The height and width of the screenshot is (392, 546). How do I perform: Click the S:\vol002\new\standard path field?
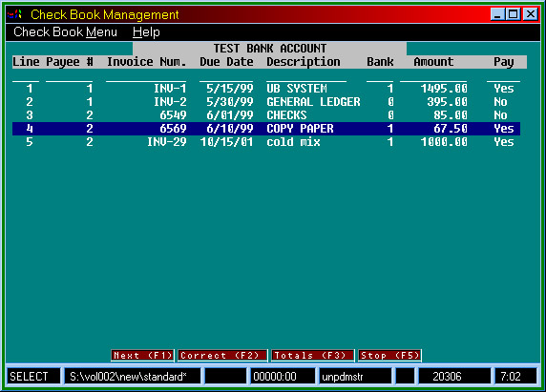click(x=133, y=377)
